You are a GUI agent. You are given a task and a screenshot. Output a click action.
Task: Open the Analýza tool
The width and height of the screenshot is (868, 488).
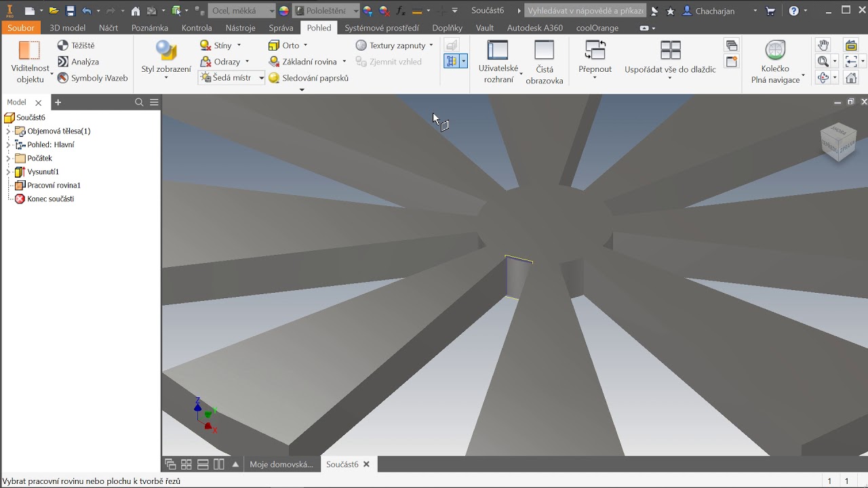(x=78, y=62)
